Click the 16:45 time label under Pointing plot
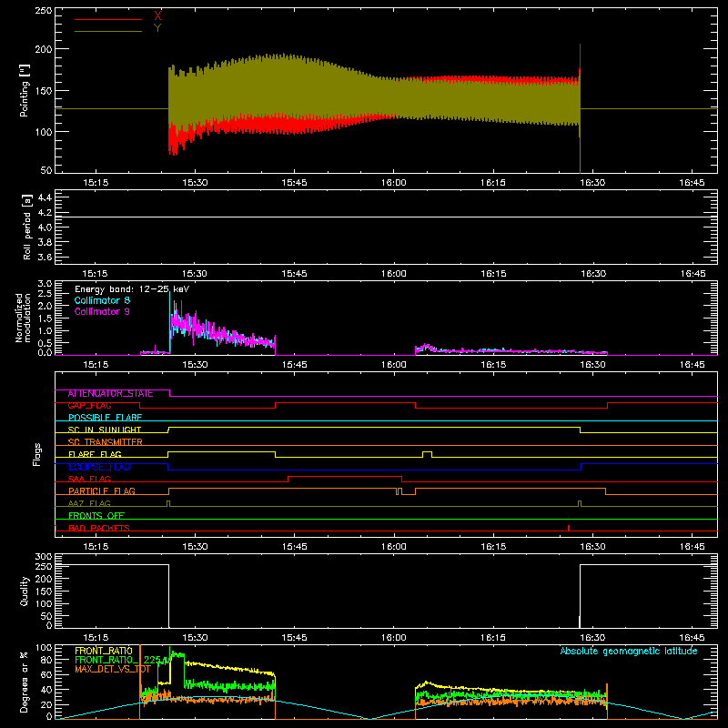The image size is (728, 728). 692,183
